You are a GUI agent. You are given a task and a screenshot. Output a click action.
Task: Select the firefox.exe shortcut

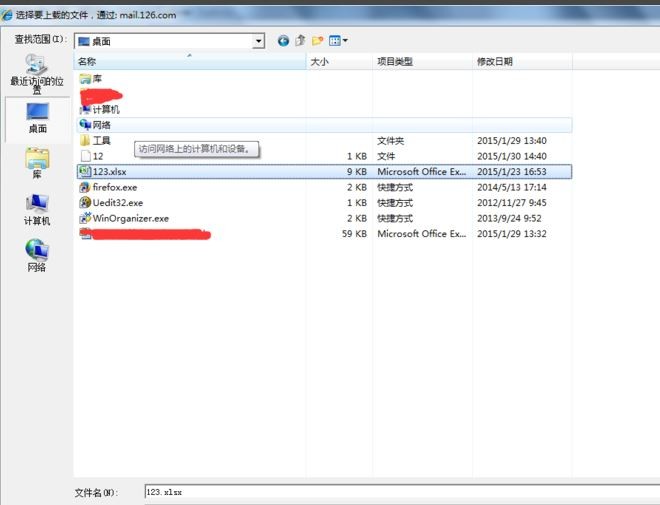pos(114,187)
